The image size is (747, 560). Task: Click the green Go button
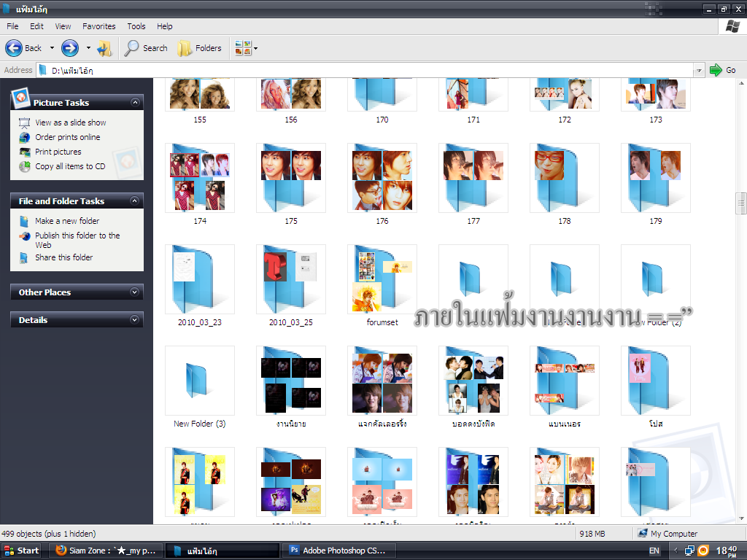(722, 71)
